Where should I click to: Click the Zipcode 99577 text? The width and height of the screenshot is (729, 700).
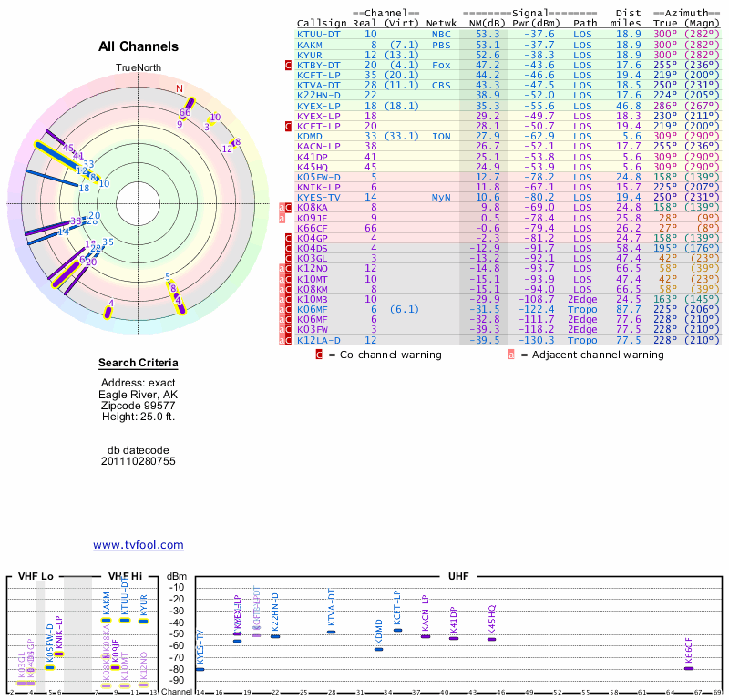click(139, 406)
